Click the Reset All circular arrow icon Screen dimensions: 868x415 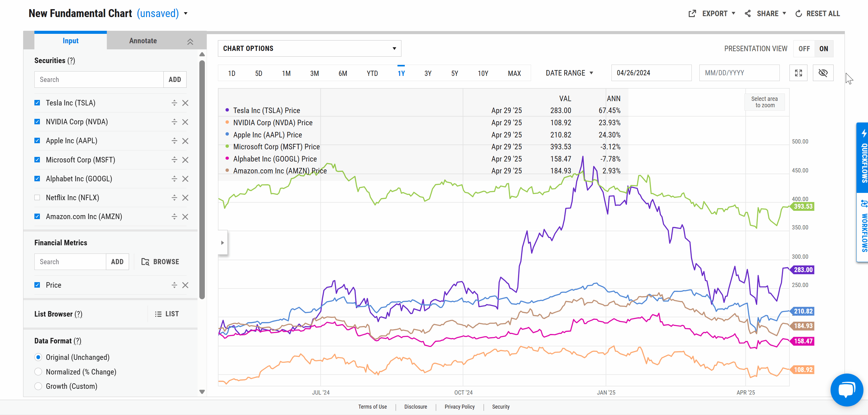(799, 13)
